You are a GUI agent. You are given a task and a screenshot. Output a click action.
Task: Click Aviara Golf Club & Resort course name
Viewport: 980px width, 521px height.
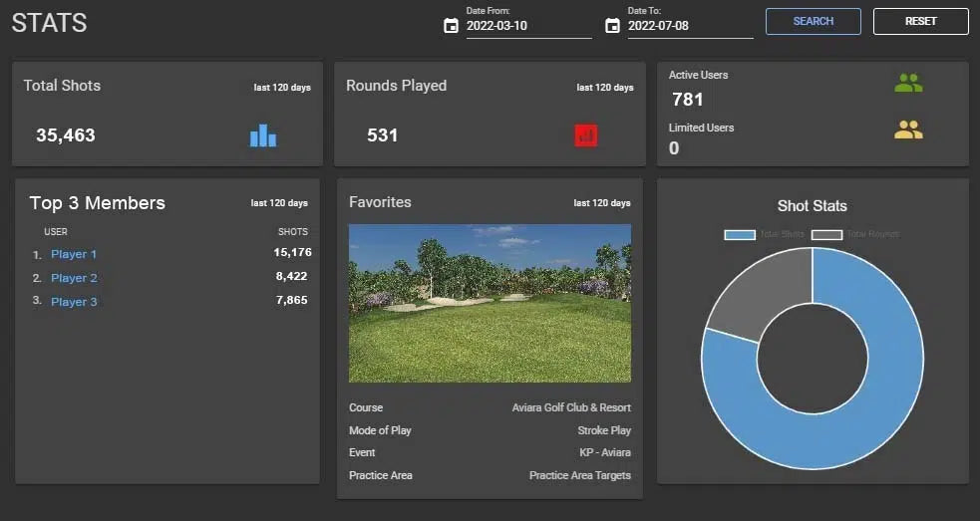571,407
